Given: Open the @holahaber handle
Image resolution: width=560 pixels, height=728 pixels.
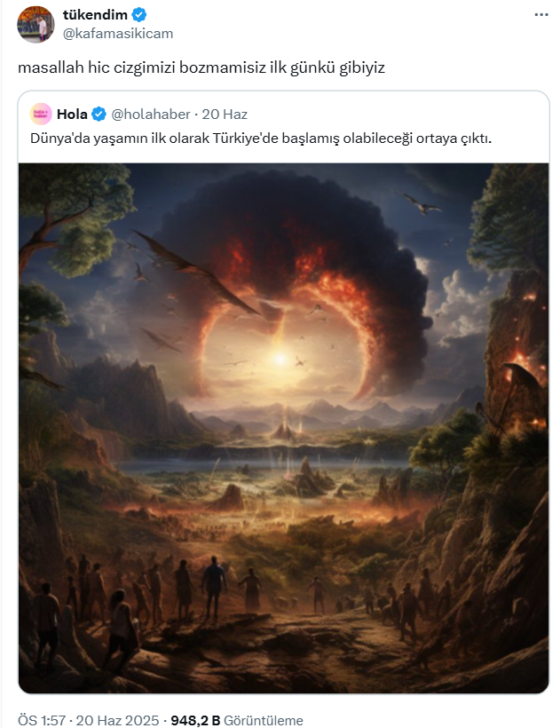Looking at the screenshot, I should click(x=151, y=114).
